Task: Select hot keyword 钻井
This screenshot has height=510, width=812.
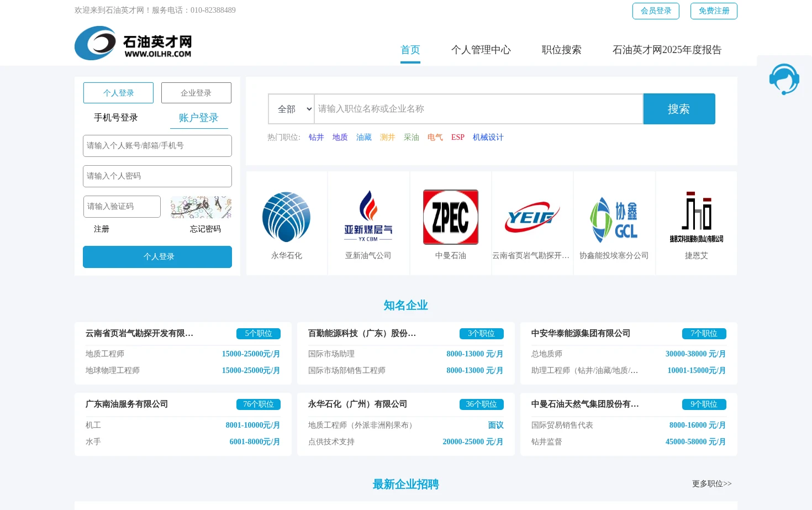Action: tap(316, 137)
